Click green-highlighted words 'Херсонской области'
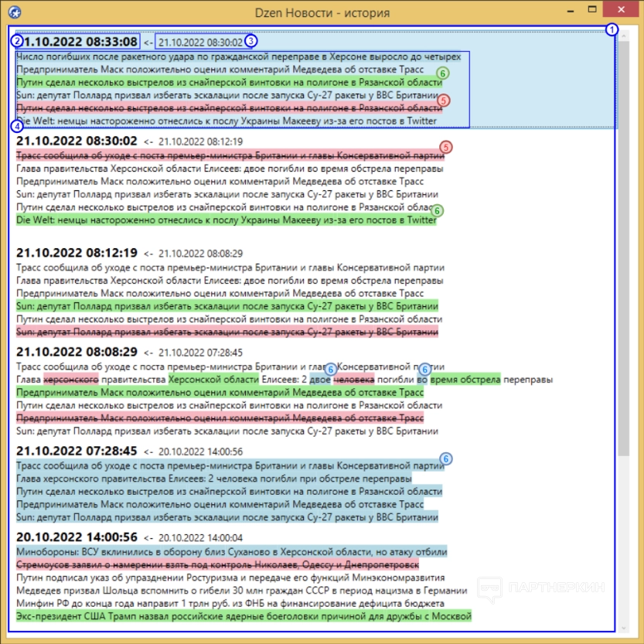This screenshot has width=644, height=644. point(213,379)
